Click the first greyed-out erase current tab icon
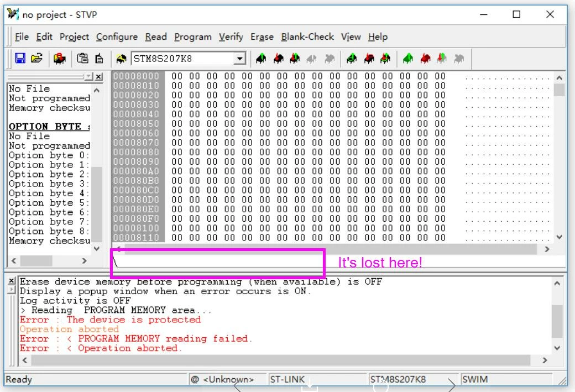 click(312, 58)
